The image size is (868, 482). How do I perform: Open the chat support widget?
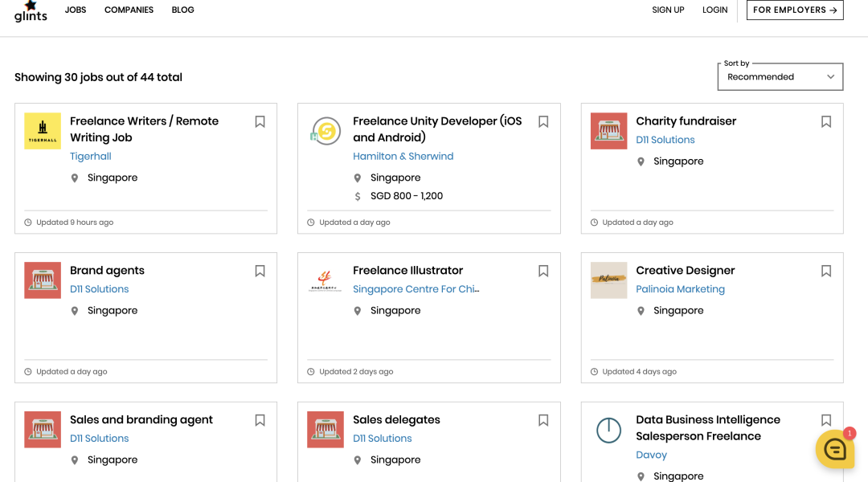pos(835,449)
